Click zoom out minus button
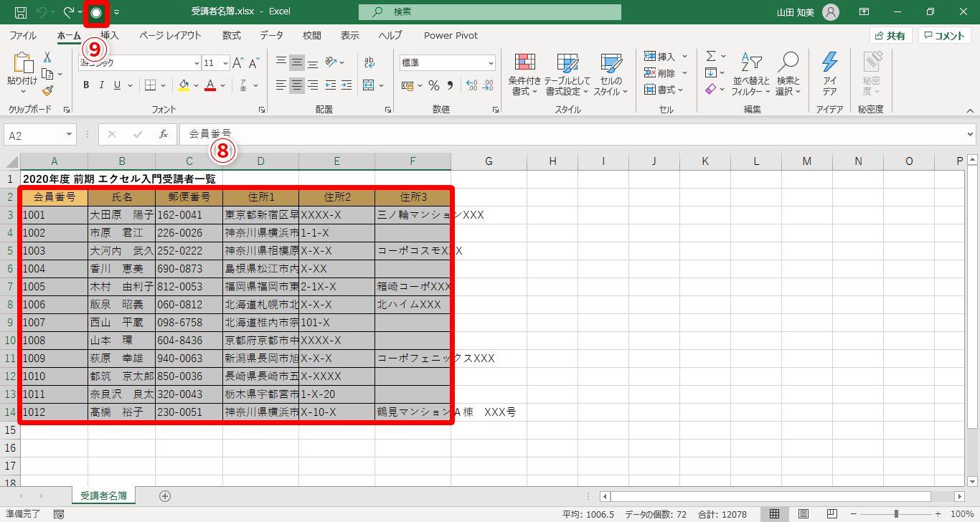Viewport: 980px width, 522px height. click(x=852, y=514)
